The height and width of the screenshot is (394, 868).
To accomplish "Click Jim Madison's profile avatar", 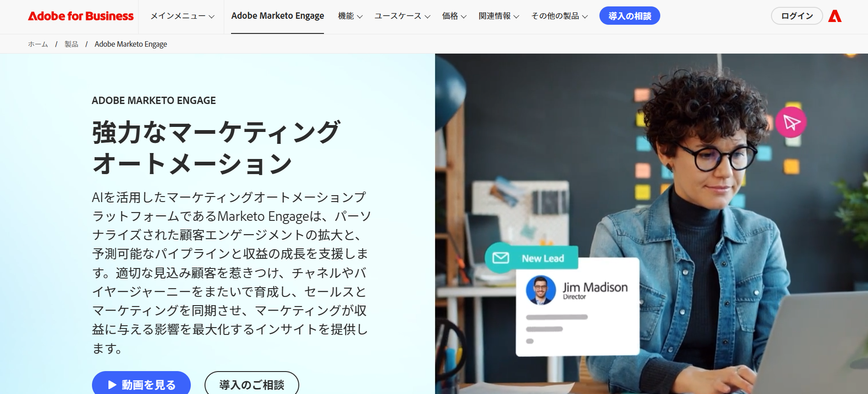I will point(541,290).
